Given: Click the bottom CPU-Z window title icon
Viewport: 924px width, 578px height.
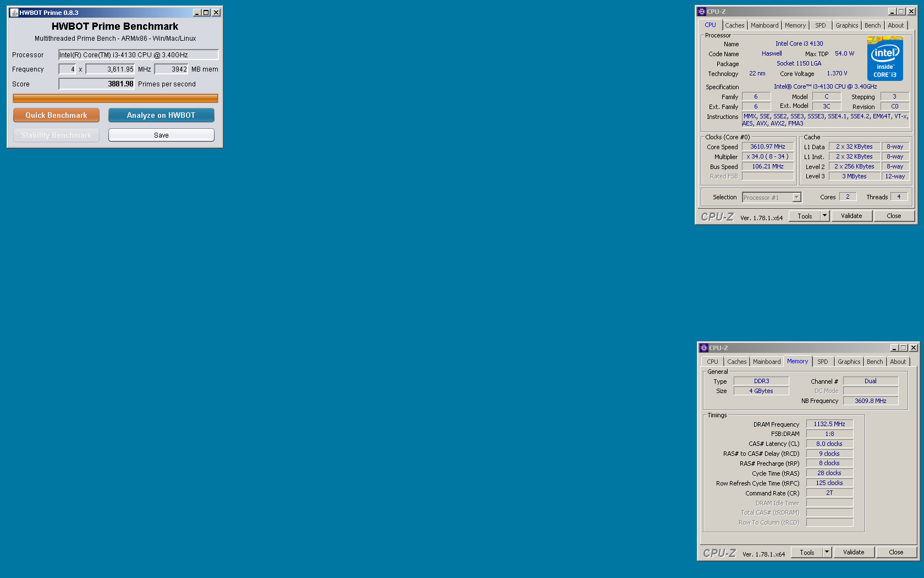Looking at the screenshot, I should [703, 348].
